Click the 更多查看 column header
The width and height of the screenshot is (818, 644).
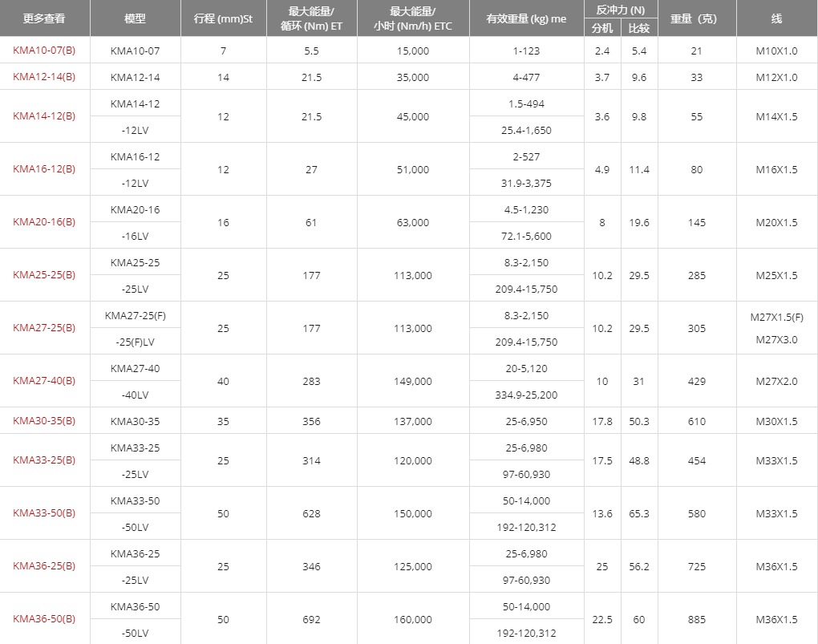point(45,18)
